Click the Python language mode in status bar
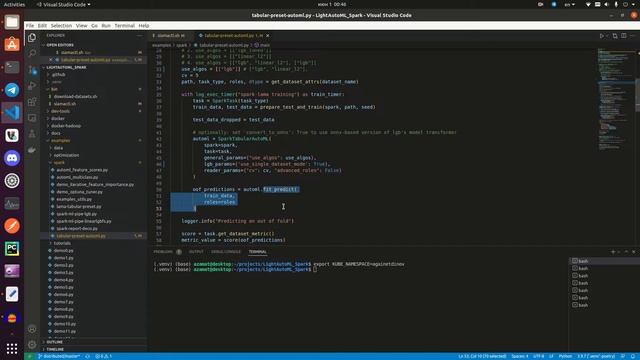640x360 pixels. tap(565, 356)
